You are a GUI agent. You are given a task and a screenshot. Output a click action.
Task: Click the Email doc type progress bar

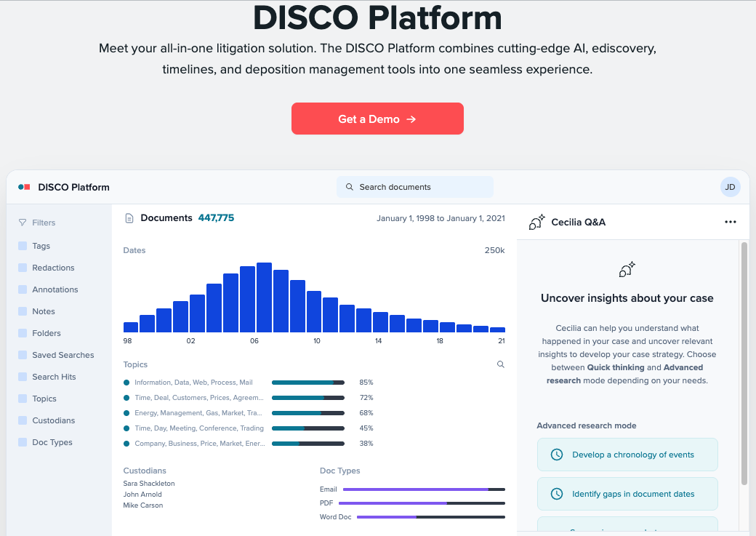click(x=423, y=489)
